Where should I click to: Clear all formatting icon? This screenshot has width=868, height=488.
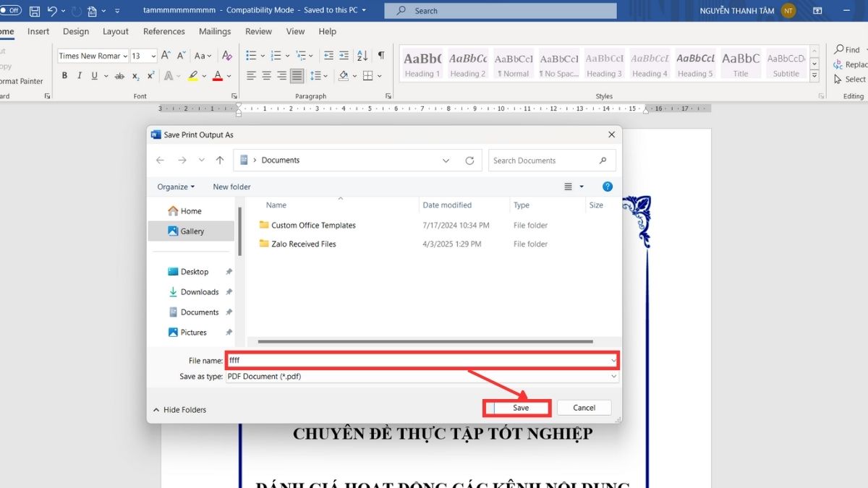pyautogui.click(x=227, y=56)
